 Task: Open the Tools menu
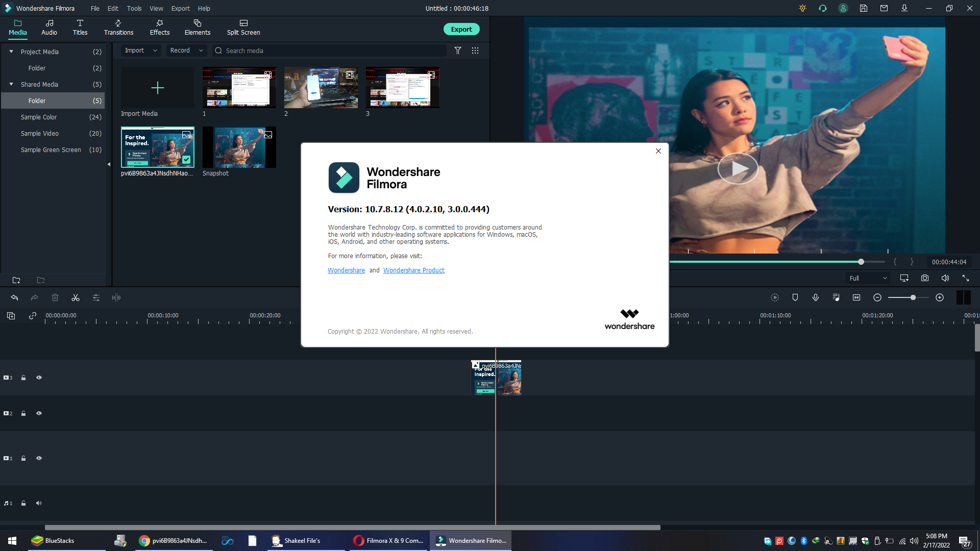[134, 8]
